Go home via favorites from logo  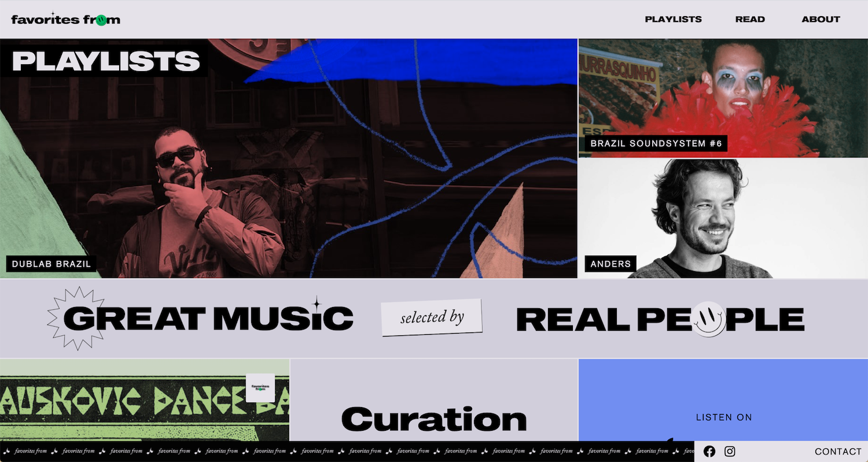tap(65, 20)
